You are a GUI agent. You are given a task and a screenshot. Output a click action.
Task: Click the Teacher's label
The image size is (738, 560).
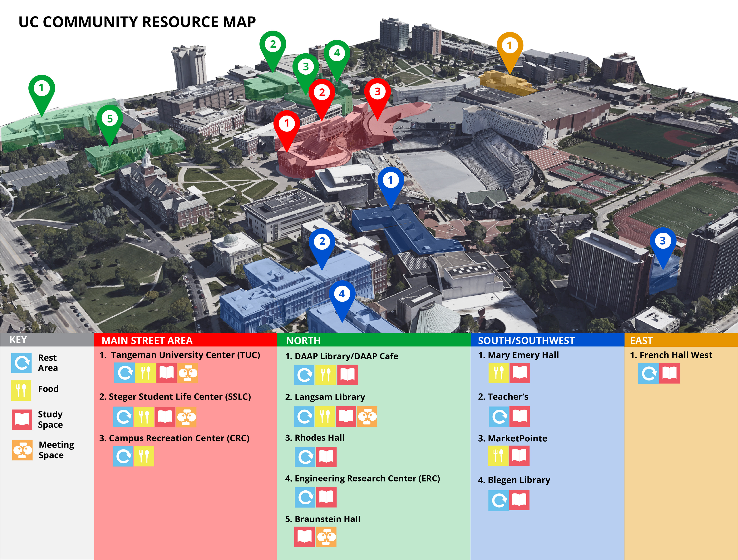(508, 397)
